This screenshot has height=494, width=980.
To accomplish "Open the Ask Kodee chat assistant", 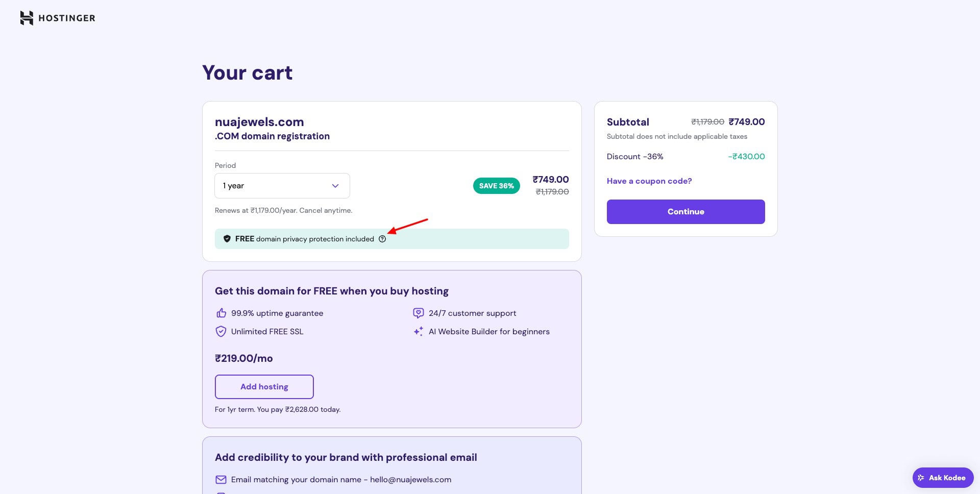I will pyautogui.click(x=943, y=478).
